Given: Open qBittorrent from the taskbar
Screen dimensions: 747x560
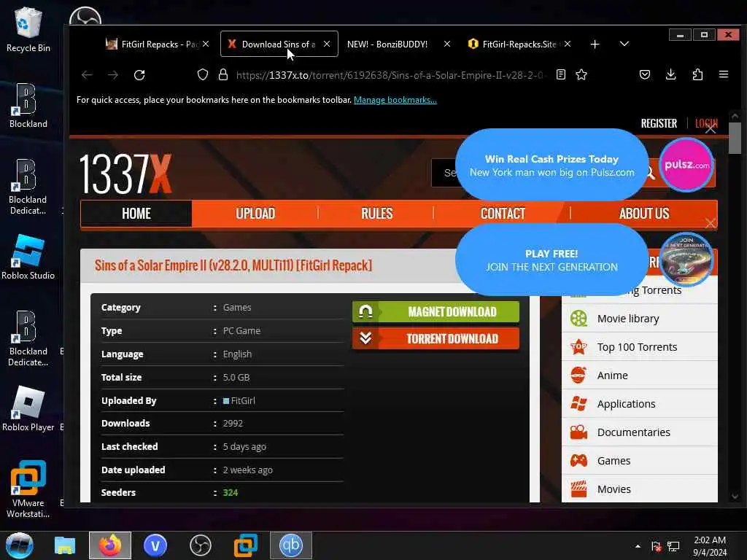Looking at the screenshot, I should [291, 545].
